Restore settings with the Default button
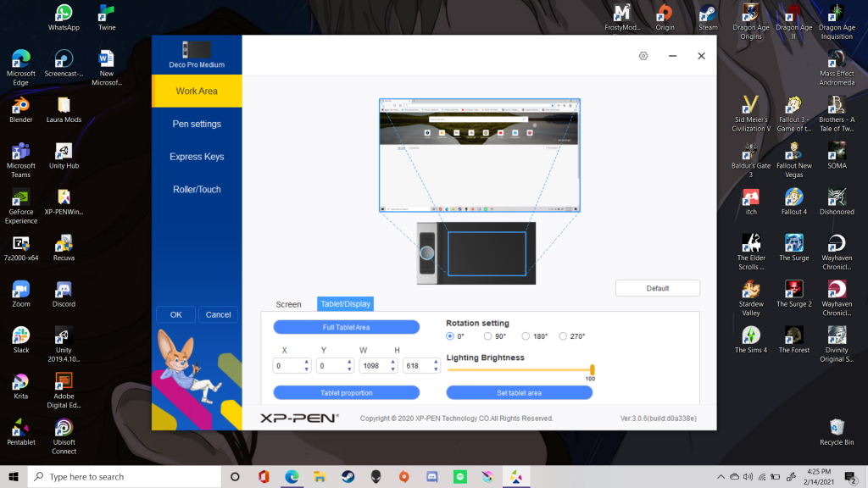868x488 pixels. (658, 288)
